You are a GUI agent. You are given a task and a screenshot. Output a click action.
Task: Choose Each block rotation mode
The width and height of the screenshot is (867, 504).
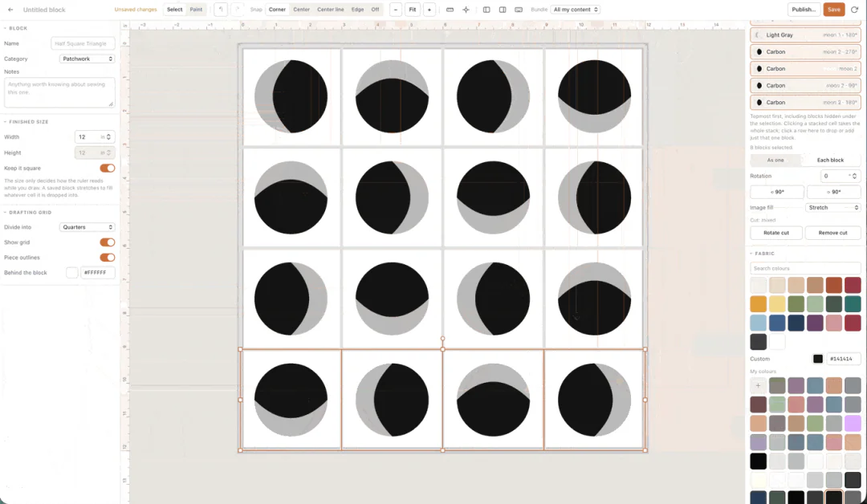click(830, 160)
